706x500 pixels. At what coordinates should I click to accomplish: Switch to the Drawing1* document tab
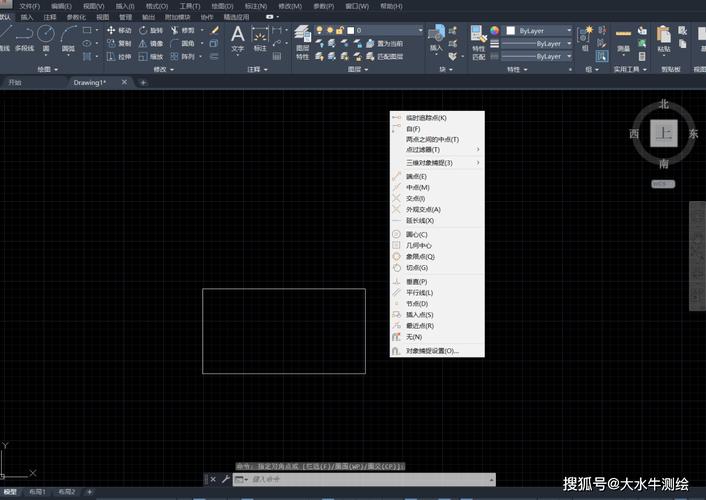coord(90,82)
